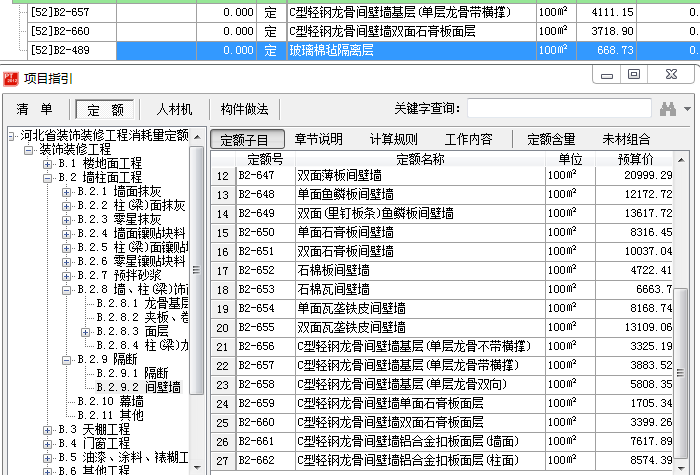Expand B.2.4 墙面镶贴块料 node
Viewport: 700px width, 475px height.
point(66,234)
